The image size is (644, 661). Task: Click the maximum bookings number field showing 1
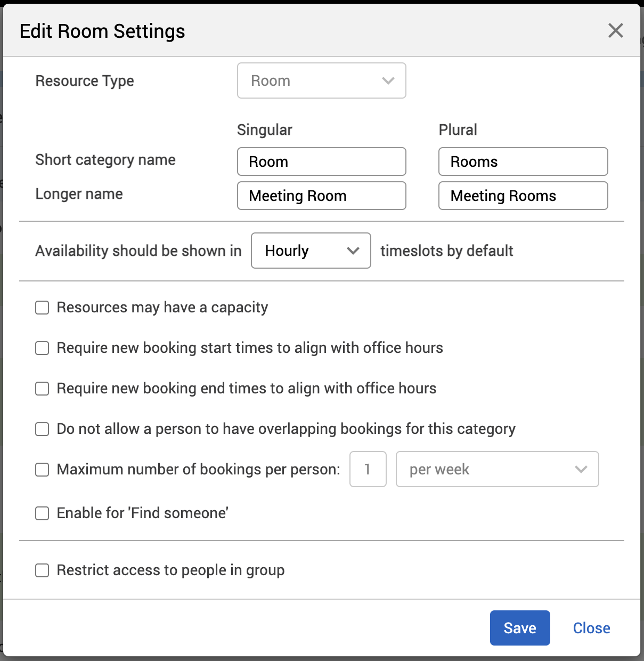[x=368, y=469]
